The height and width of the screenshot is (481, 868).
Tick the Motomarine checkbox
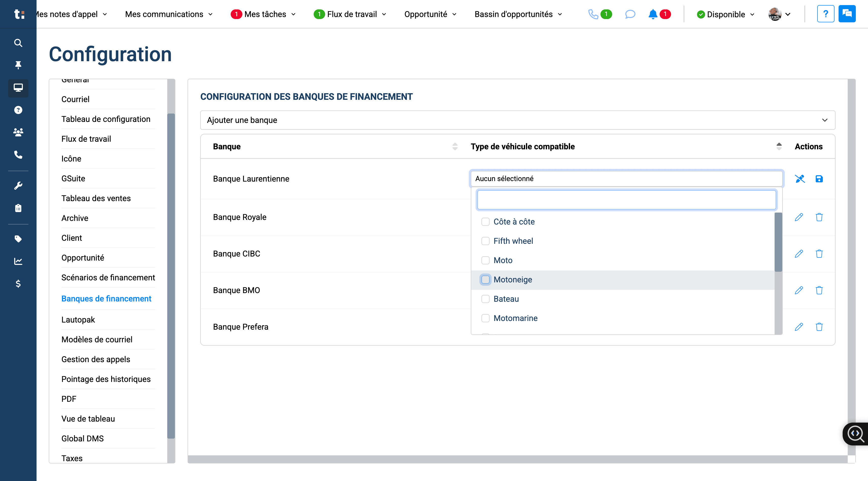pos(485,318)
